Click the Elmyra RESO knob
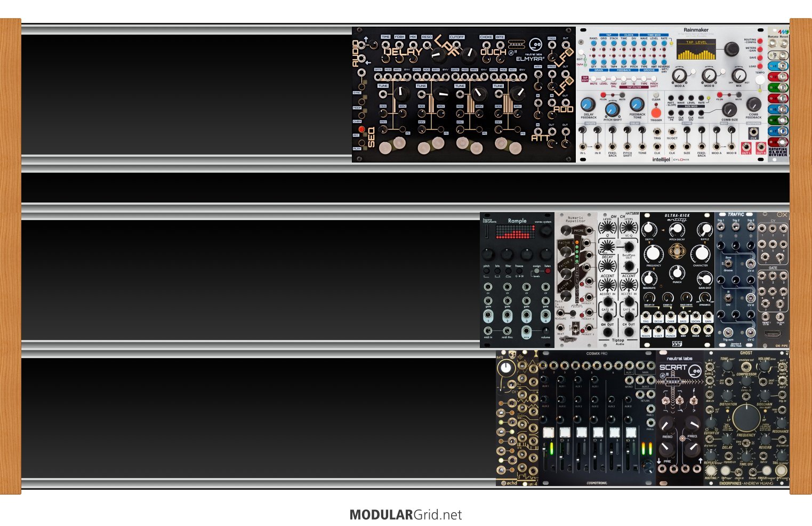Viewport: 812px width, 526px height. click(x=438, y=55)
